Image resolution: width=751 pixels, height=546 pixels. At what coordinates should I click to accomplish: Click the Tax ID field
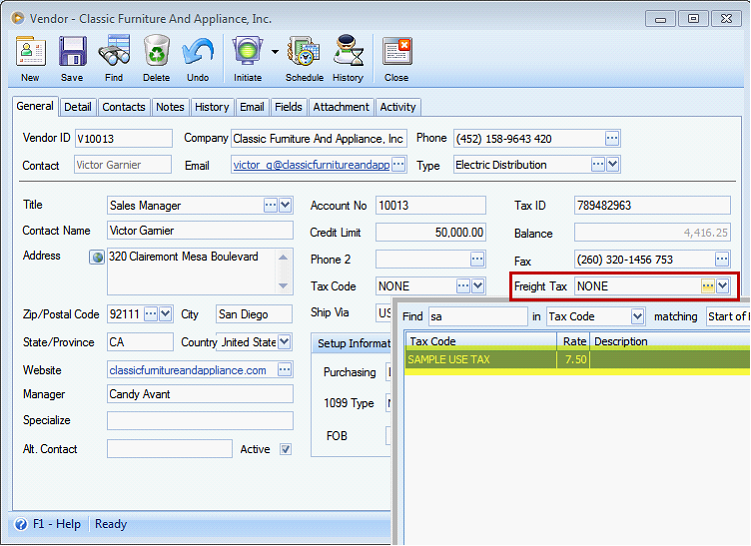(x=652, y=205)
